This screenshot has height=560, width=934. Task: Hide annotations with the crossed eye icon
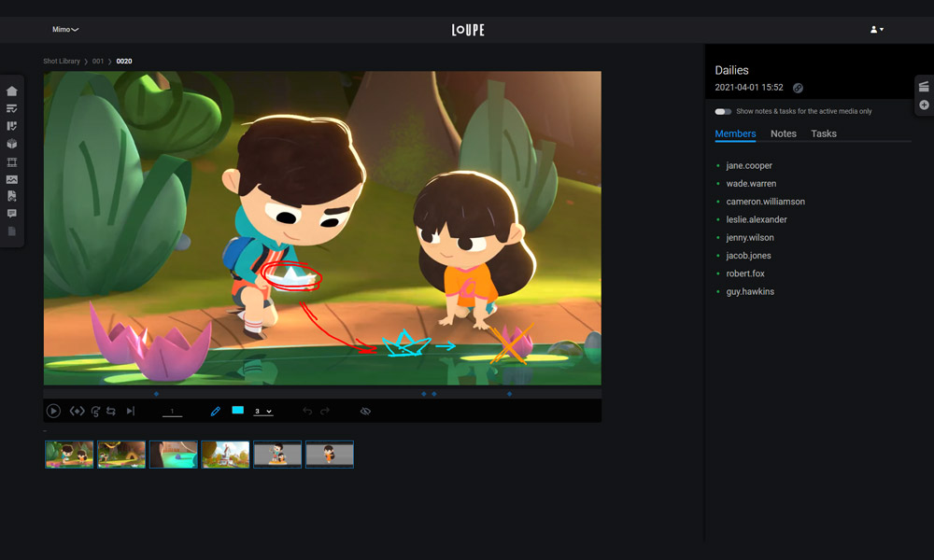click(365, 411)
